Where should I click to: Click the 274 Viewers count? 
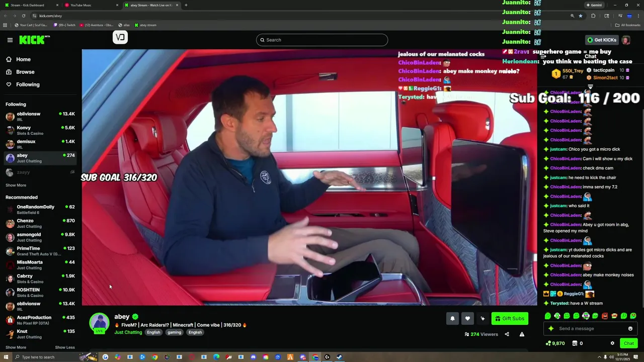481,334
